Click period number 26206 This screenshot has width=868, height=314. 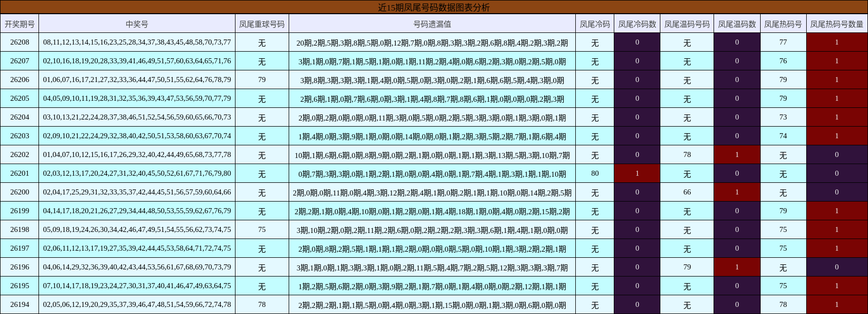tap(20, 80)
